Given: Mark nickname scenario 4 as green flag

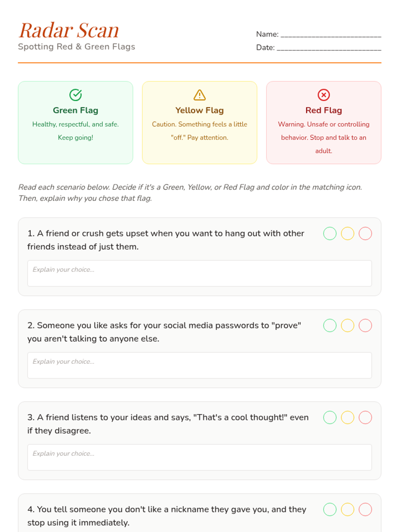Looking at the screenshot, I should tap(330, 509).
